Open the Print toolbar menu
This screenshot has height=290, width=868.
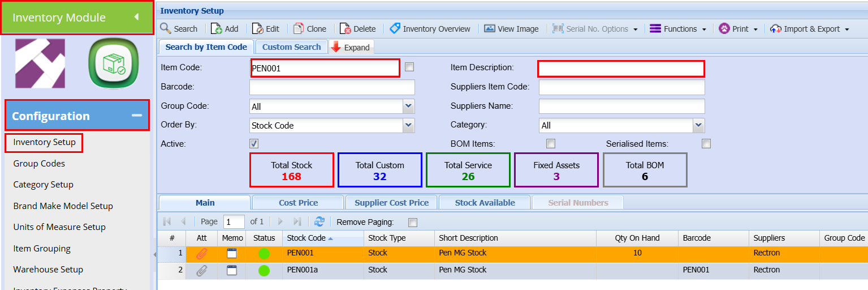tap(739, 29)
